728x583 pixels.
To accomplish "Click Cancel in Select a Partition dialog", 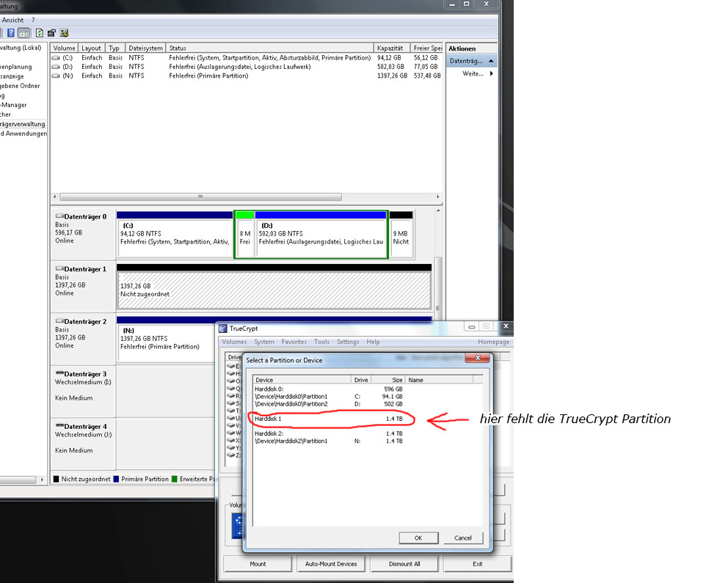I will [x=463, y=538].
